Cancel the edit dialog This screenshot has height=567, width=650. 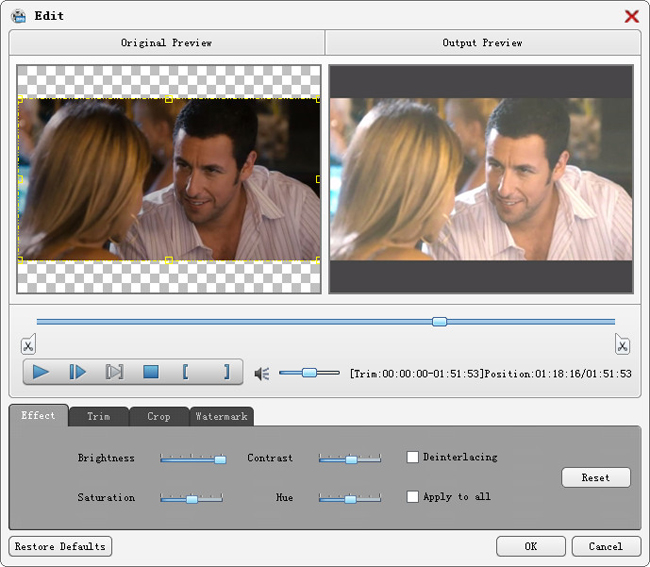tap(606, 546)
